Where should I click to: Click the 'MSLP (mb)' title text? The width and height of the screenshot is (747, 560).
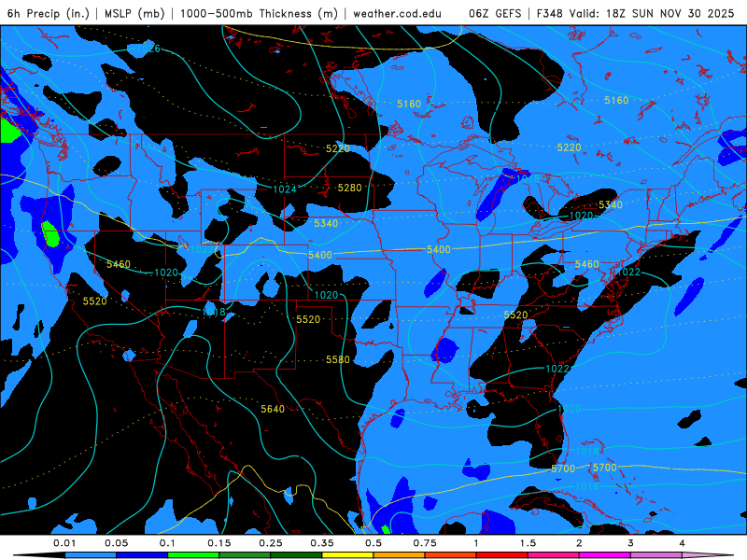point(134,13)
